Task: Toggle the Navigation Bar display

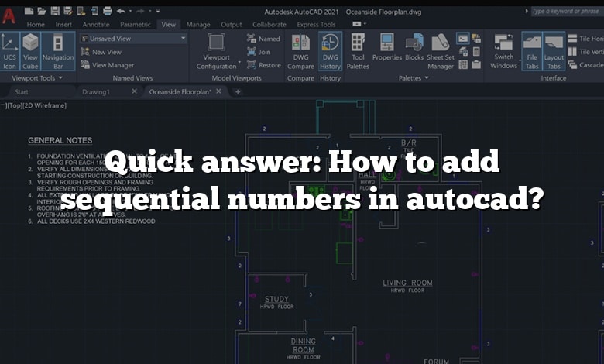Action: tap(58, 52)
